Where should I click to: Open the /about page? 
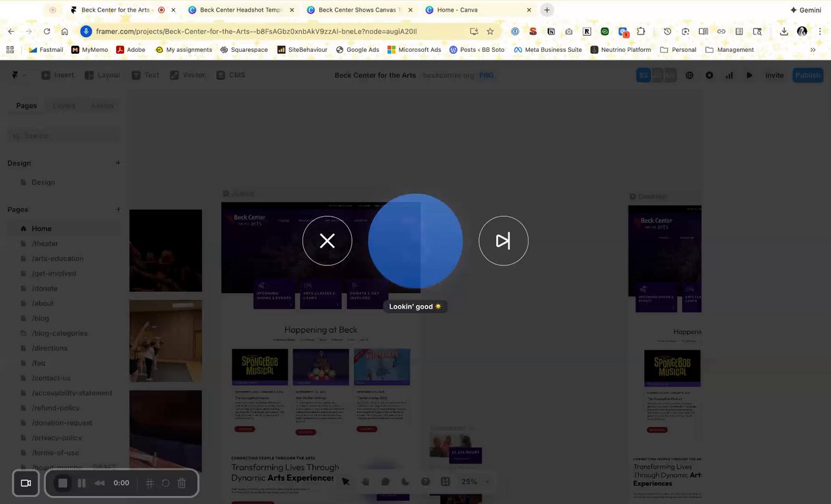tap(64, 303)
